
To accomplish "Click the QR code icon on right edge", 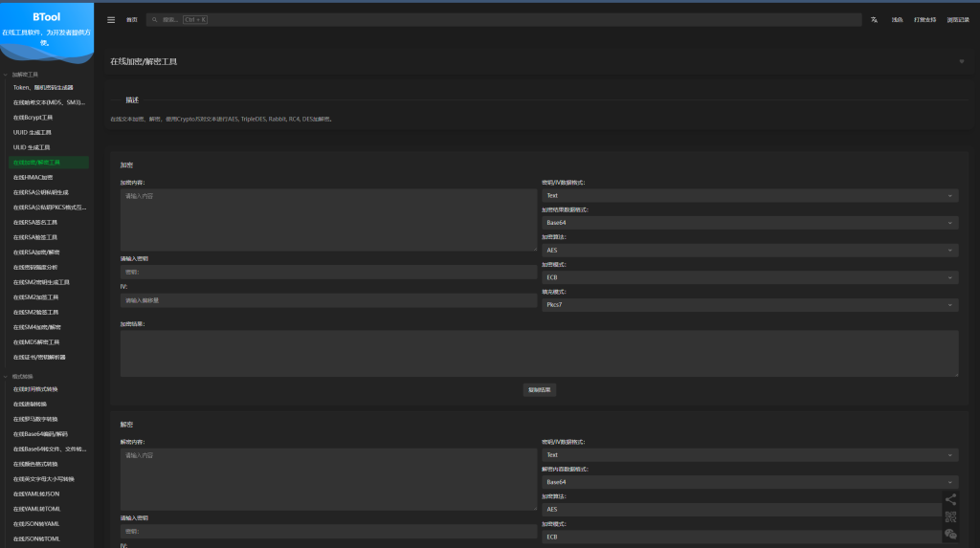I will click(950, 516).
